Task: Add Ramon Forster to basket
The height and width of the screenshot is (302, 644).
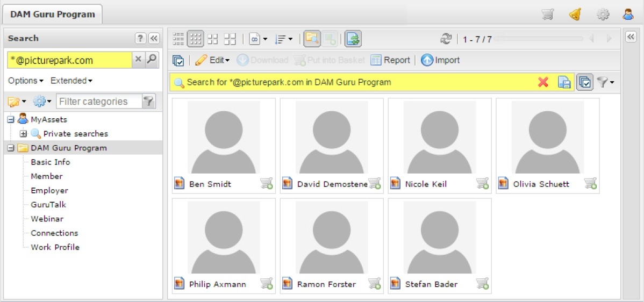Action: tap(375, 284)
